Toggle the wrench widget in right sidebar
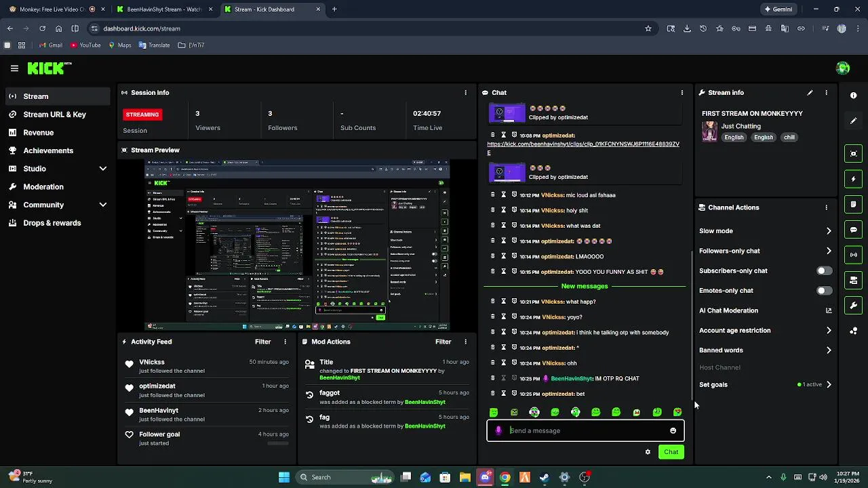 854,306
